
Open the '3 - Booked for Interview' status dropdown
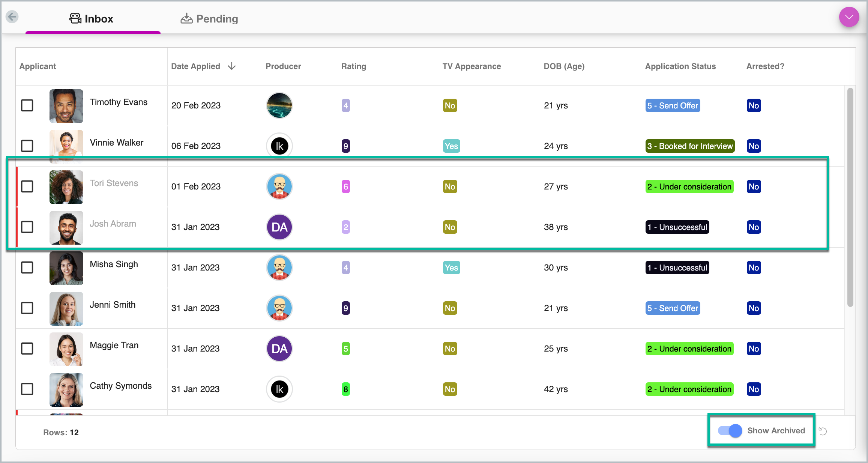(x=689, y=146)
